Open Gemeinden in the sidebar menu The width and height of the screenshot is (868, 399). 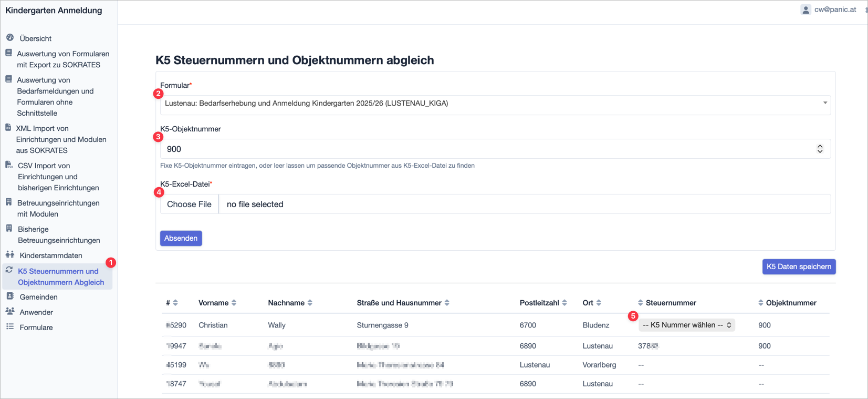click(38, 297)
